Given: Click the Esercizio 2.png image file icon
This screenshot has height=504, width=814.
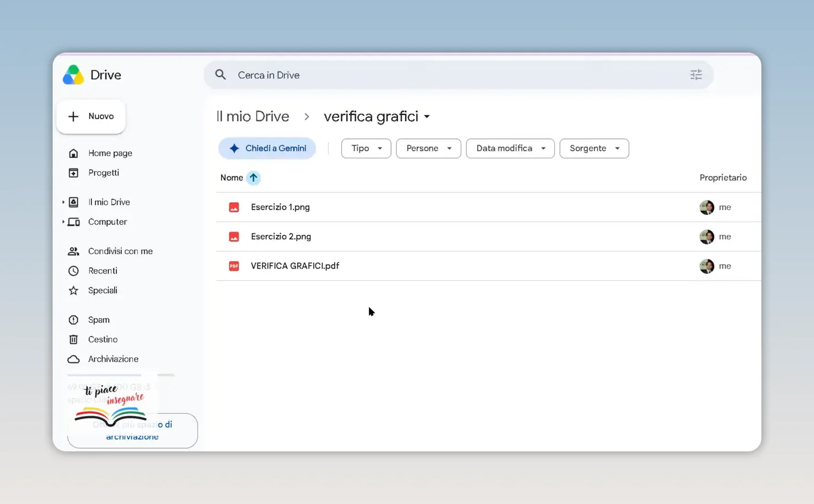Looking at the screenshot, I should coord(234,236).
